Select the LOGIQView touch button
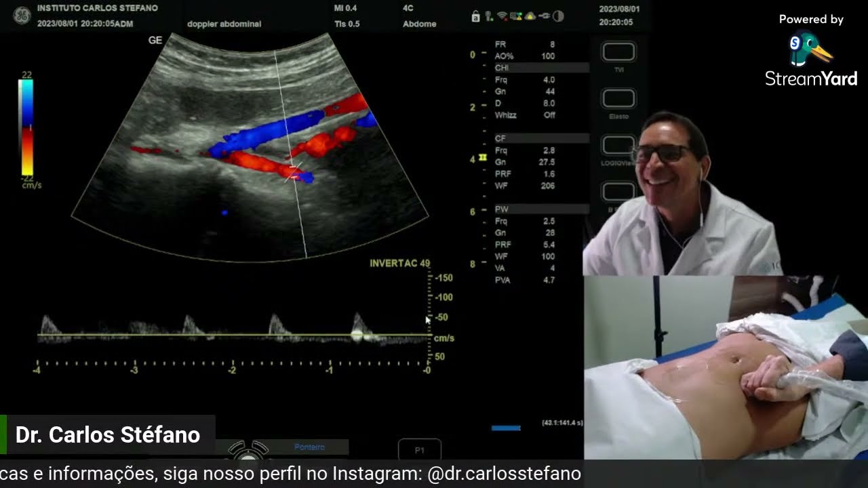Viewport: 868px width, 488px height. coord(618,145)
